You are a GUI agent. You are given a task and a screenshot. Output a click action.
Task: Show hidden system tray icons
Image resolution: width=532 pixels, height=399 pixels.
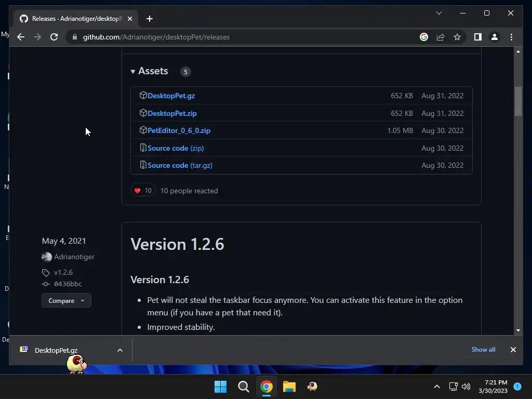pos(436,387)
